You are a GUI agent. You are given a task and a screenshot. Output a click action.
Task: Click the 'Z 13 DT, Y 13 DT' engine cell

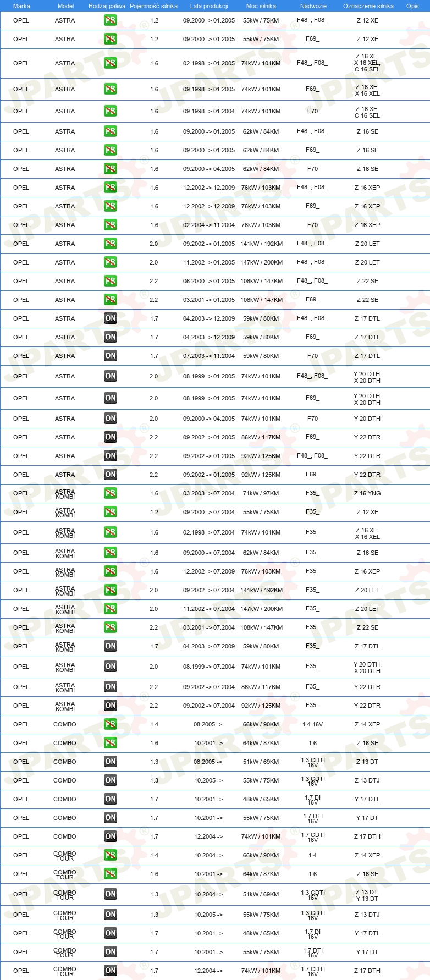point(367,895)
